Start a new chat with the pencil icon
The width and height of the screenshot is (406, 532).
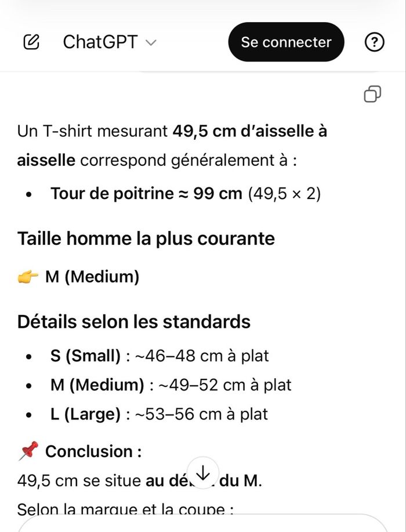point(32,42)
